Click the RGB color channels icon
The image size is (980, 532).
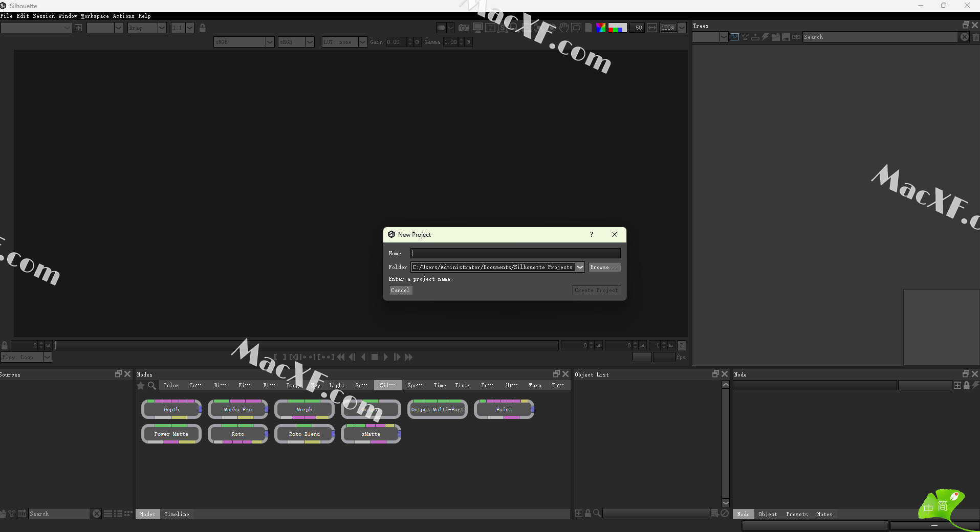pos(601,28)
